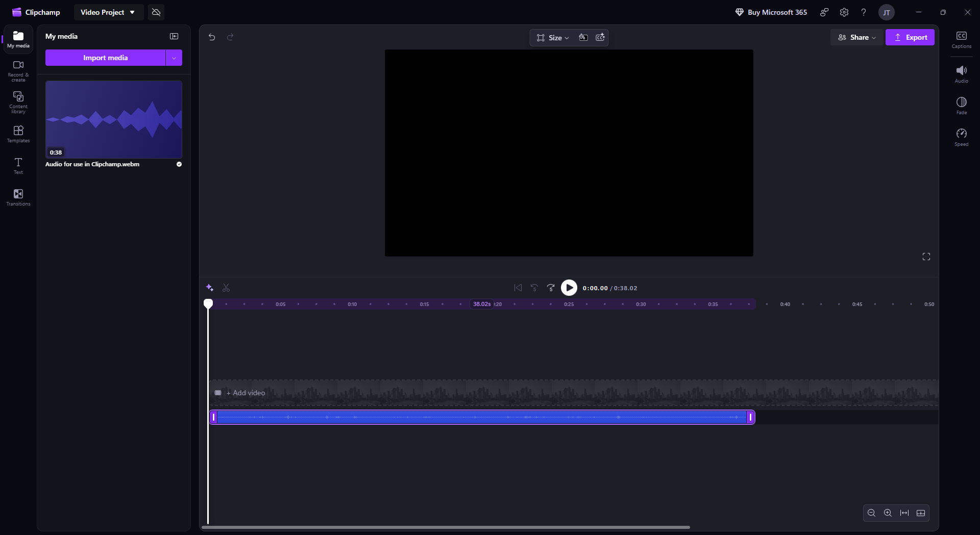This screenshot has height=535, width=980.
Task: Click the Import media button
Action: pyautogui.click(x=105, y=58)
